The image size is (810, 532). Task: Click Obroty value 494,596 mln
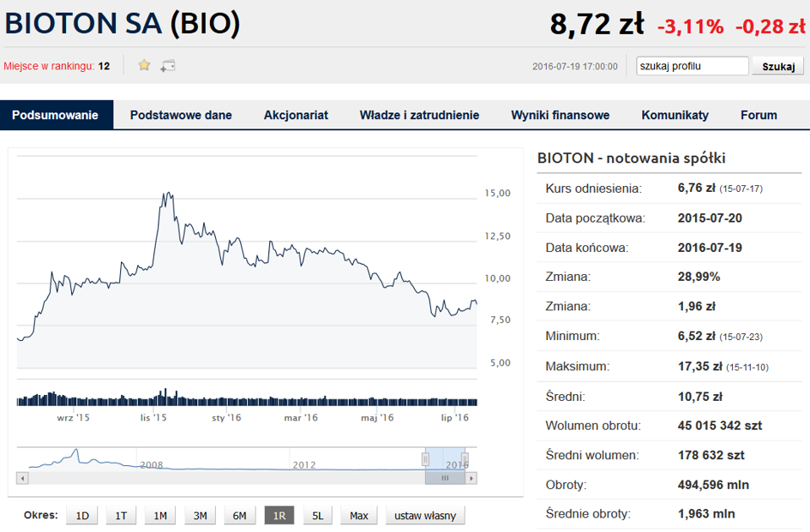pyautogui.click(x=713, y=485)
